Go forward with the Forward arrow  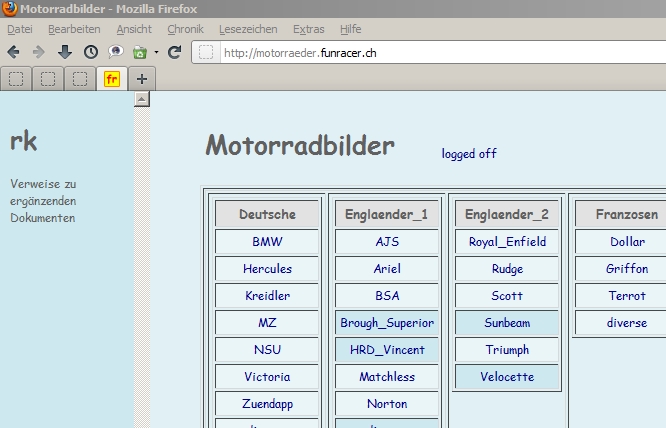click(38, 52)
